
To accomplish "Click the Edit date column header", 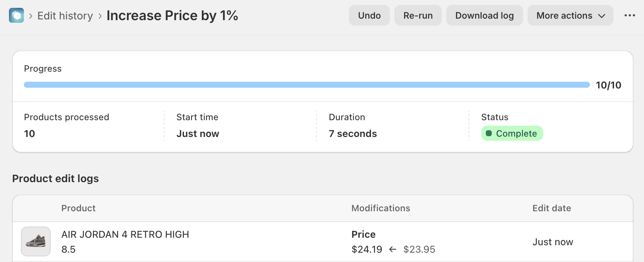I will click(551, 208).
